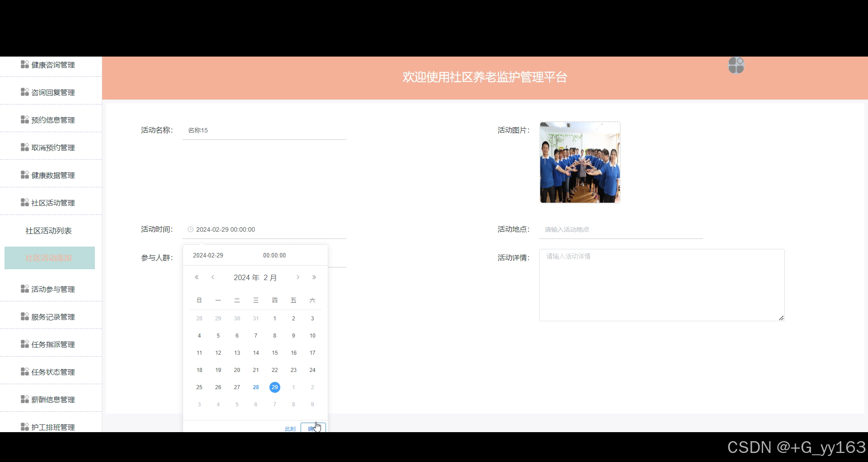The image size is (868, 462).
Task: Click the icon beside 咨询回复管理
Action: tap(25, 92)
